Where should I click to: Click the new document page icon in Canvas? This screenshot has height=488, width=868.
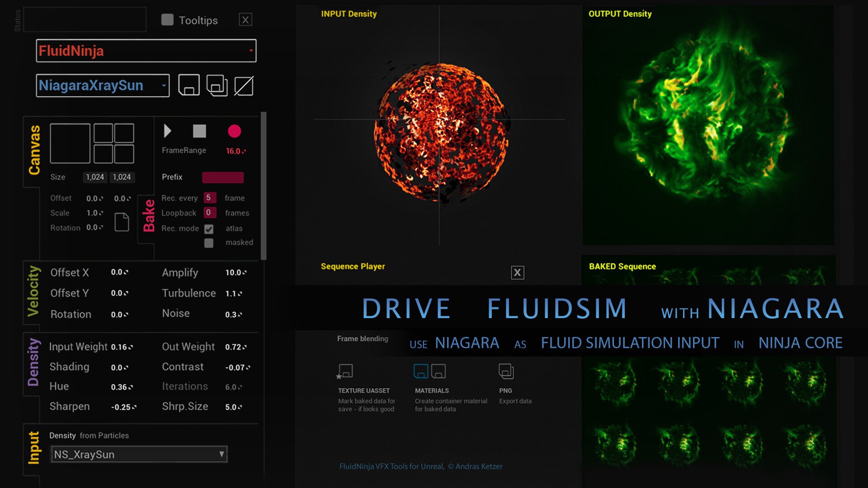tap(122, 223)
